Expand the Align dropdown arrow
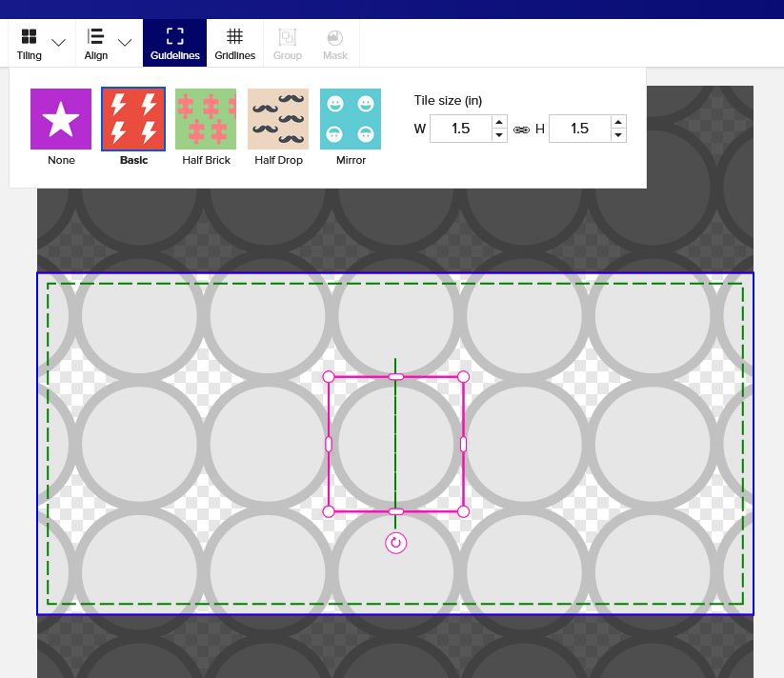 [x=125, y=43]
